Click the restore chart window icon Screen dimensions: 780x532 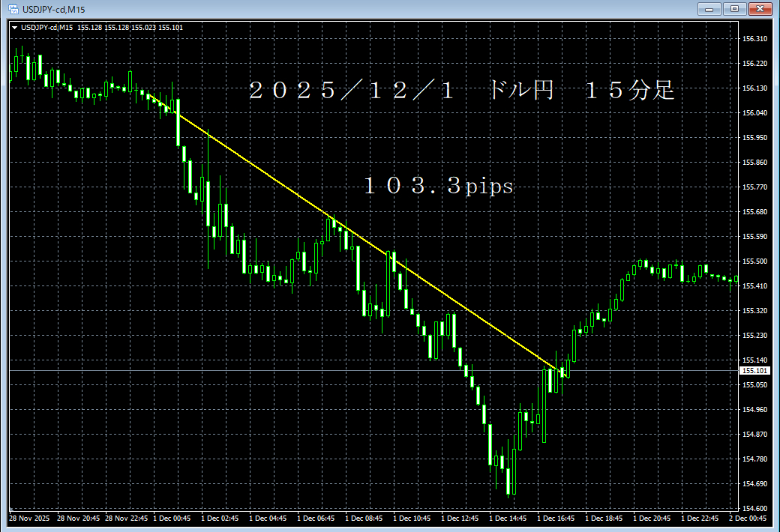[x=733, y=8]
